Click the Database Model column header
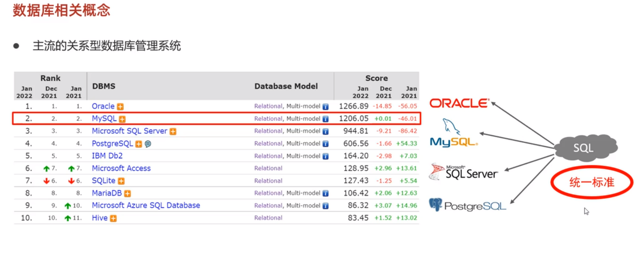 (x=286, y=86)
